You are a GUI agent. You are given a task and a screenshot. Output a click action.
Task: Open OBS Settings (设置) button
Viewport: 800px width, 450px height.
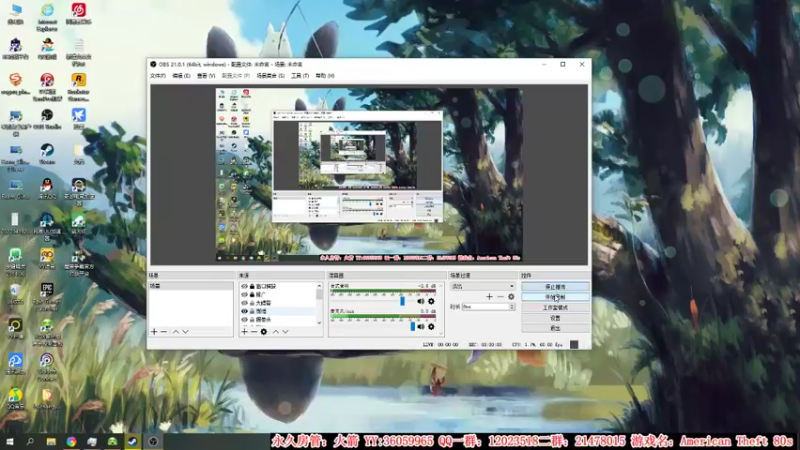click(x=555, y=318)
